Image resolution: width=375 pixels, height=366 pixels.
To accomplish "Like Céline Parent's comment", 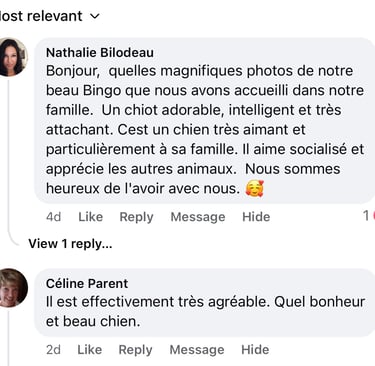I will pyautogui.click(x=90, y=349).
